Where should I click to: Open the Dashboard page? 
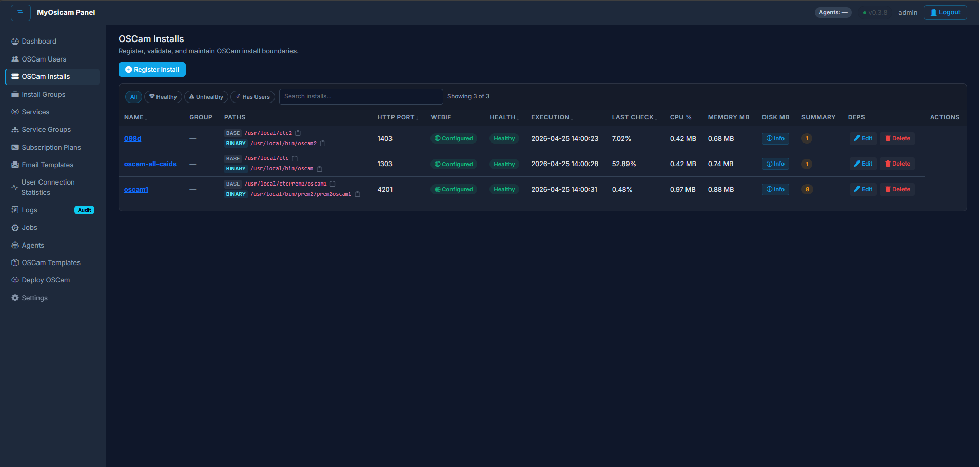52,42
